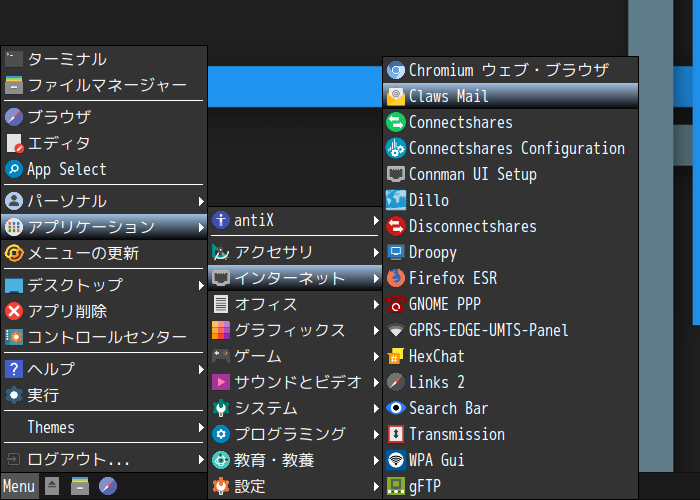Screen dimensions: 700x500
Task: Open the システム category
Action: coord(295,408)
